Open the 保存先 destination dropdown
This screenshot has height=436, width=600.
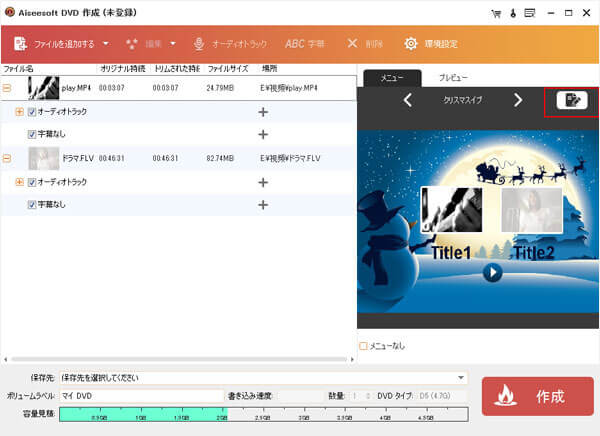(x=461, y=378)
